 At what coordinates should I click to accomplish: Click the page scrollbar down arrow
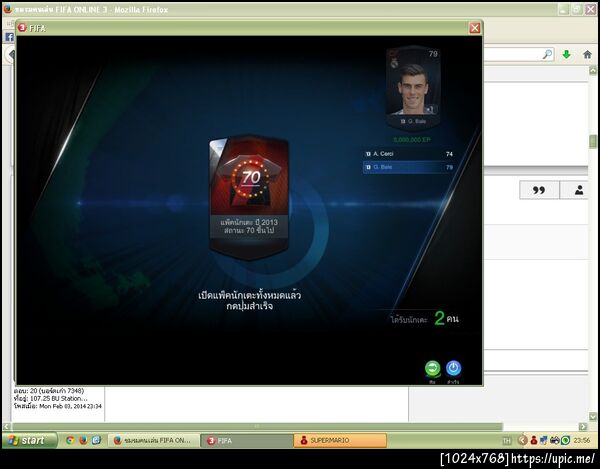click(593, 416)
